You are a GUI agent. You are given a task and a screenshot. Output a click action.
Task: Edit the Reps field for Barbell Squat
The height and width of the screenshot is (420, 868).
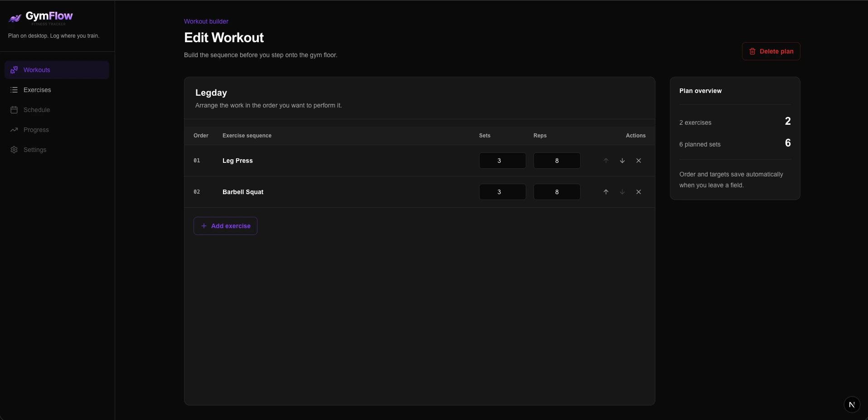pyautogui.click(x=557, y=192)
